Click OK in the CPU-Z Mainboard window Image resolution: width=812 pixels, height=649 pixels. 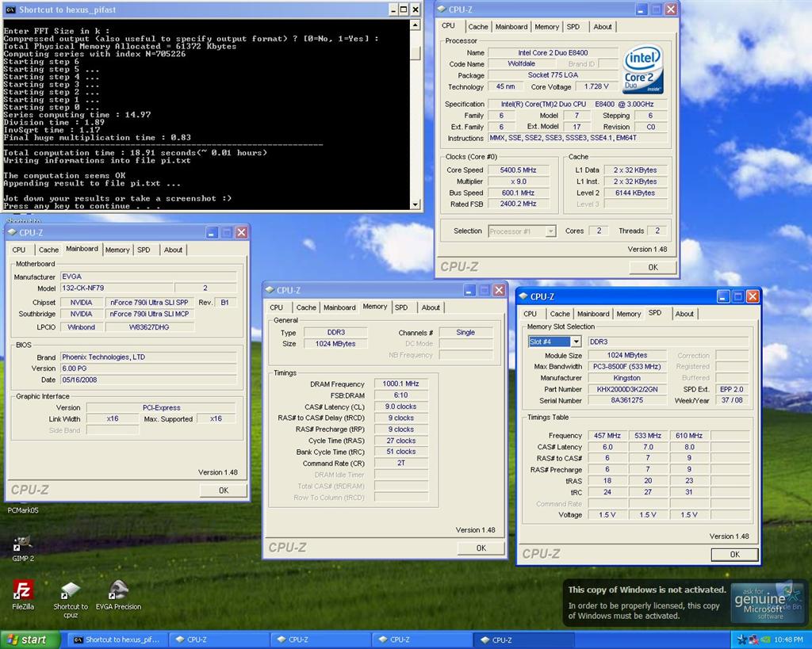(x=223, y=490)
